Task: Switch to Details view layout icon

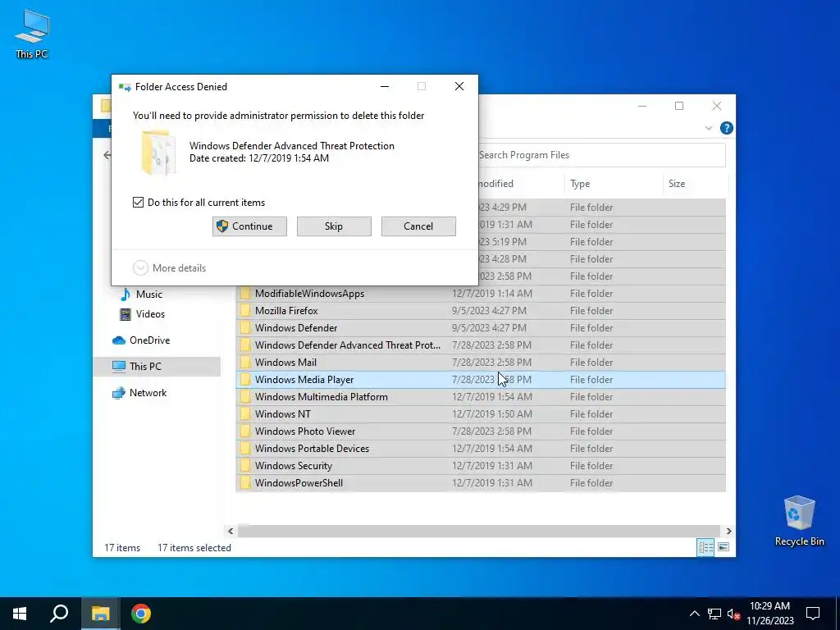Action: (x=705, y=547)
